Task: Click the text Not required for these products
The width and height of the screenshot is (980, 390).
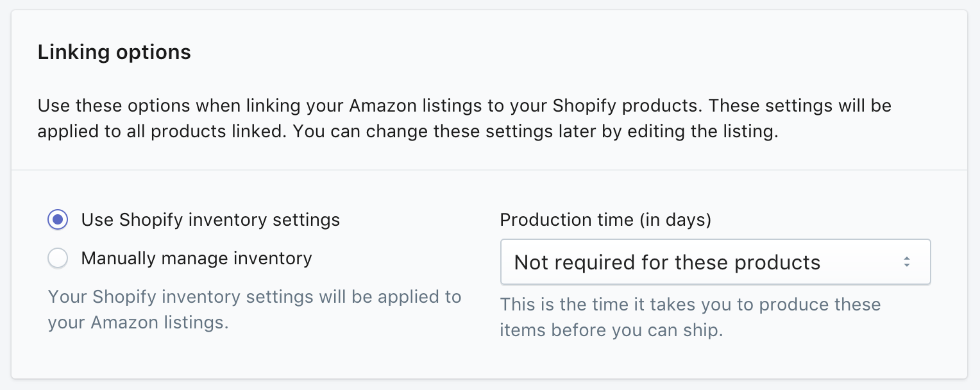Action: 666,262
